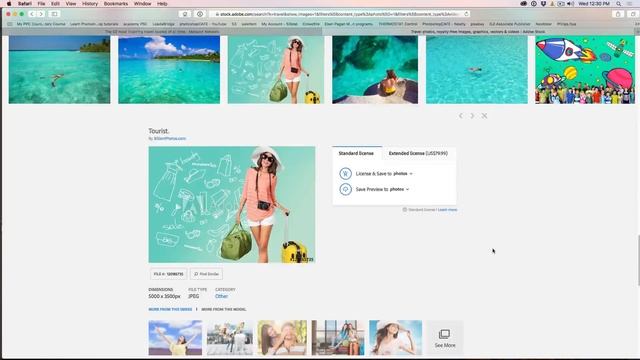The height and width of the screenshot is (360, 640).
Task: Click the contributor name link under Tourist
Action: 170,139
